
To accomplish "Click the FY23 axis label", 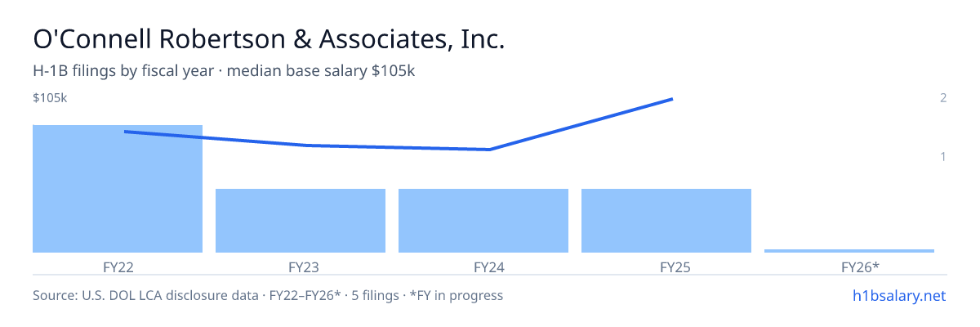I will (303, 267).
